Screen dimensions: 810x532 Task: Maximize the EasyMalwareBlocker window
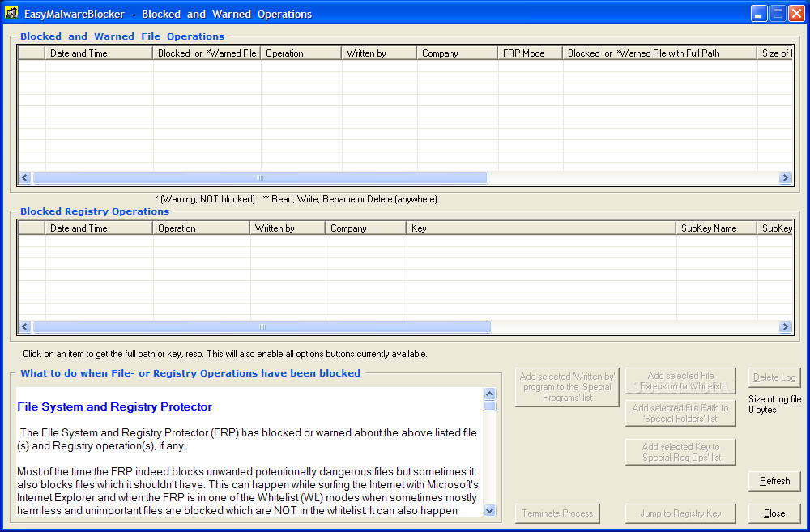pyautogui.click(x=778, y=14)
